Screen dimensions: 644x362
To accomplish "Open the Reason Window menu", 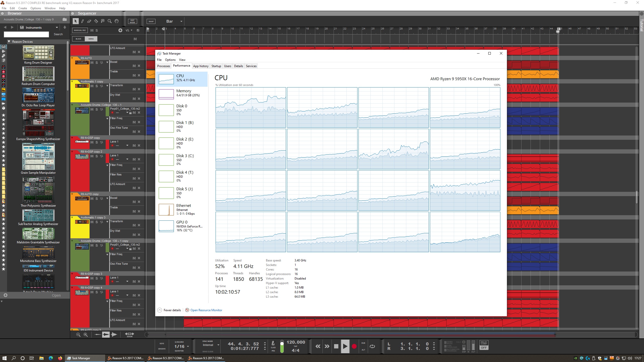I will click(x=50, y=8).
